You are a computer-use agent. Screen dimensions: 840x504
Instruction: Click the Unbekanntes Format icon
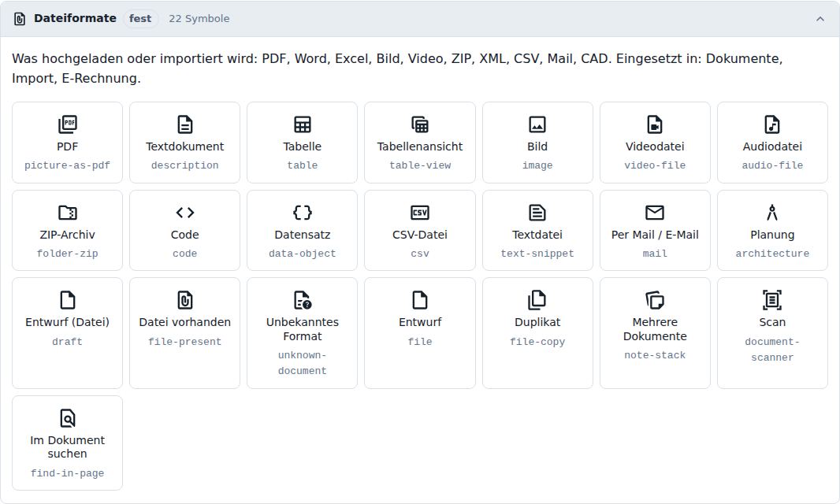(302, 300)
